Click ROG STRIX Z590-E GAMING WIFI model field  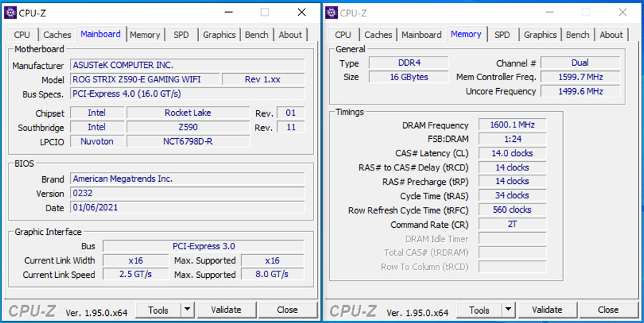click(x=145, y=79)
